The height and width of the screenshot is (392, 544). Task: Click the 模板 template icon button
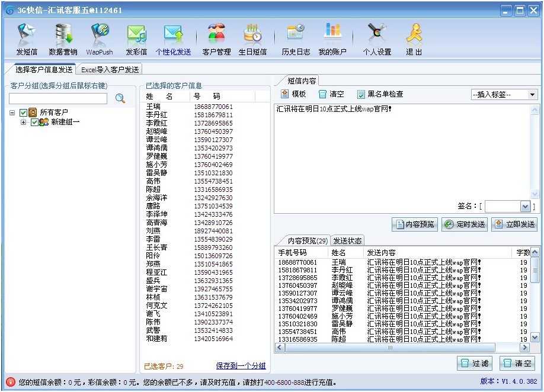[294, 94]
